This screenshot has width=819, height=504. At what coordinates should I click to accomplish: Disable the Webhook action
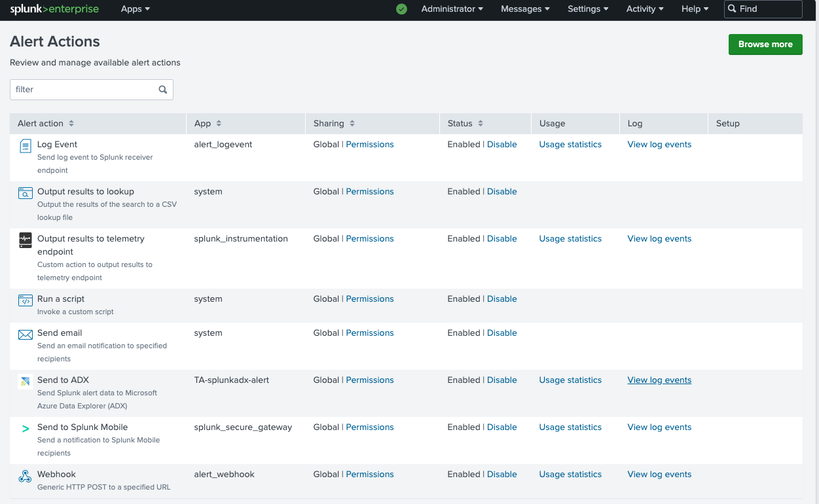(x=502, y=475)
